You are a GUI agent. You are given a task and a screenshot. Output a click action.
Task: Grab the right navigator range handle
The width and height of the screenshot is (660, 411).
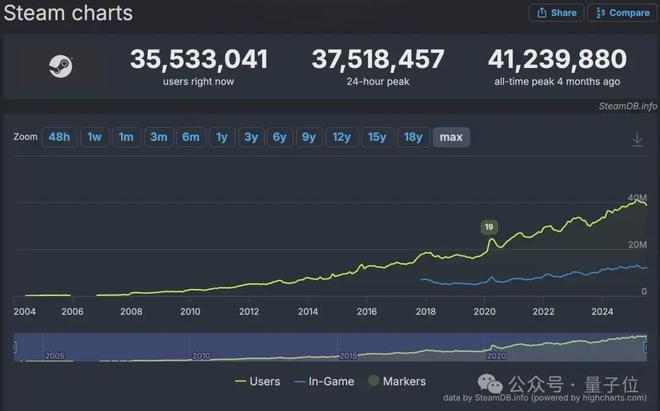click(646, 347)
